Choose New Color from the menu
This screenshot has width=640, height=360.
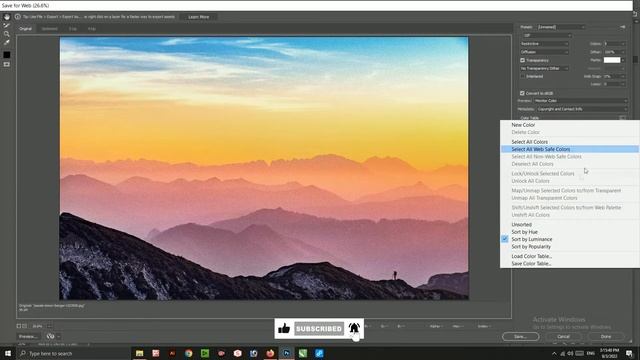coord(523,125)
